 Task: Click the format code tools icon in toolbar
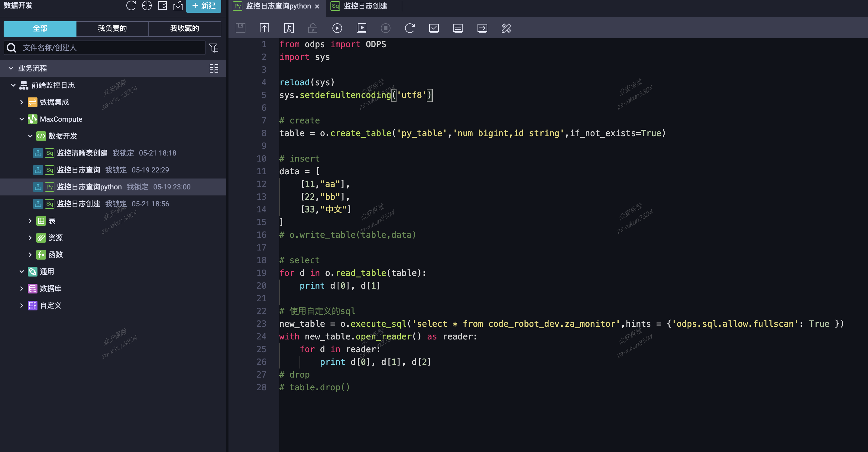pos(507,28)
